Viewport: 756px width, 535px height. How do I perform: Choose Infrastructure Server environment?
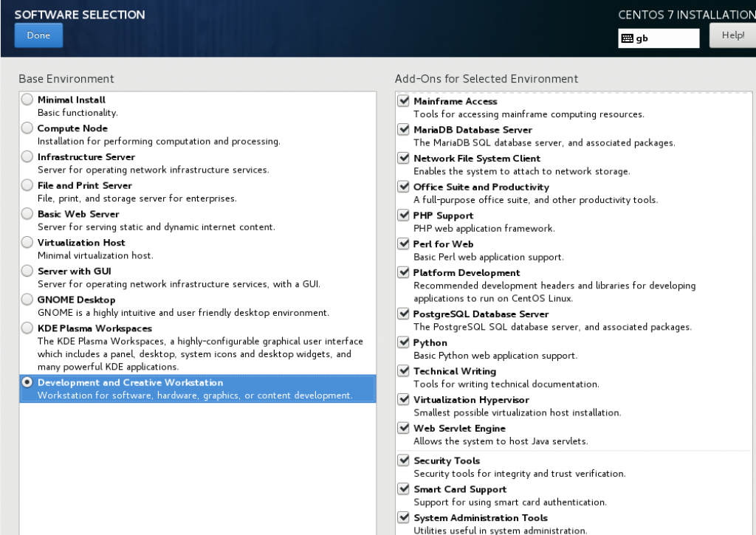[27, 156]
